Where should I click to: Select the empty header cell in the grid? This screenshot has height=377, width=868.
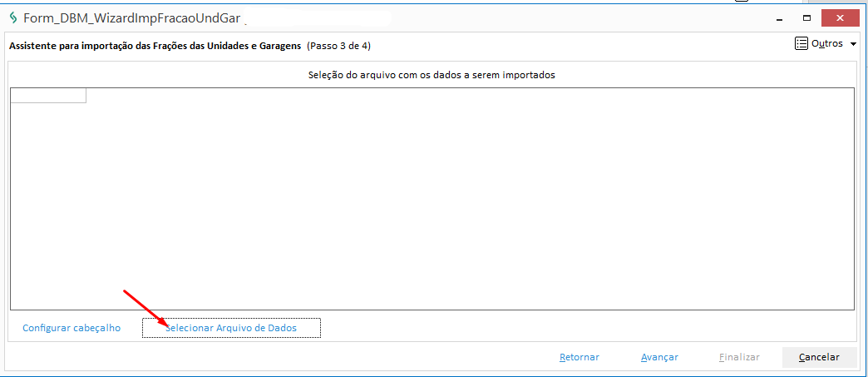(x=48, y=96)
